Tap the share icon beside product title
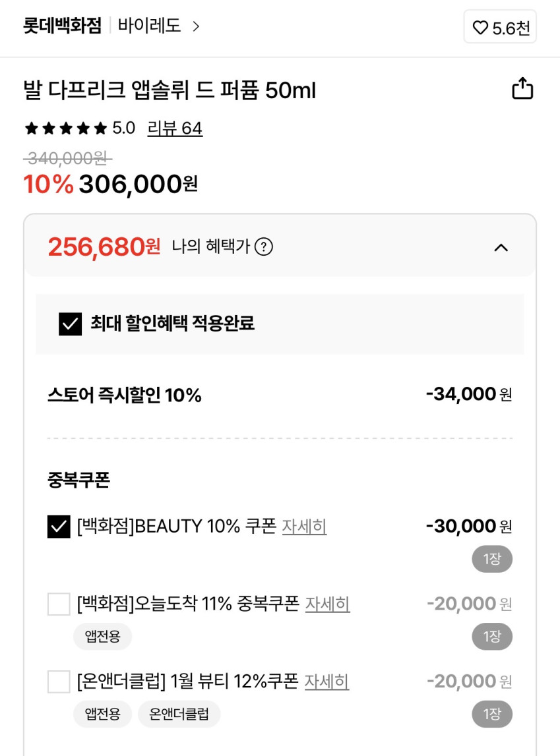Image resolution: width=560 pixels, height=756 pixels. tap(522, 88)
